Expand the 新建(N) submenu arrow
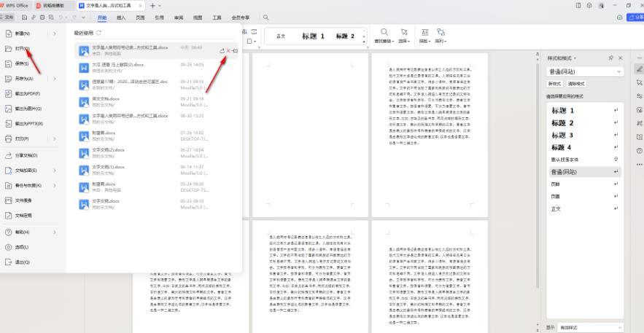 (x=55, y=34)
